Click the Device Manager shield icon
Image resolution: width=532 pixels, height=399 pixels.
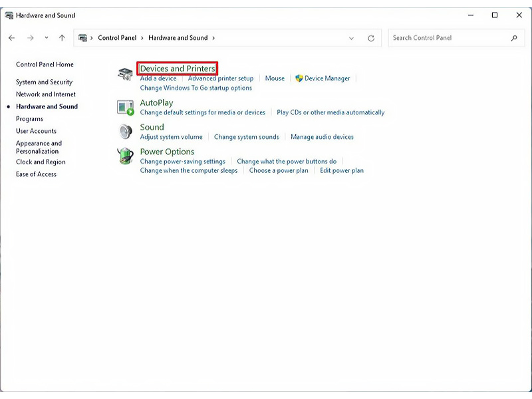pos(299,78)
